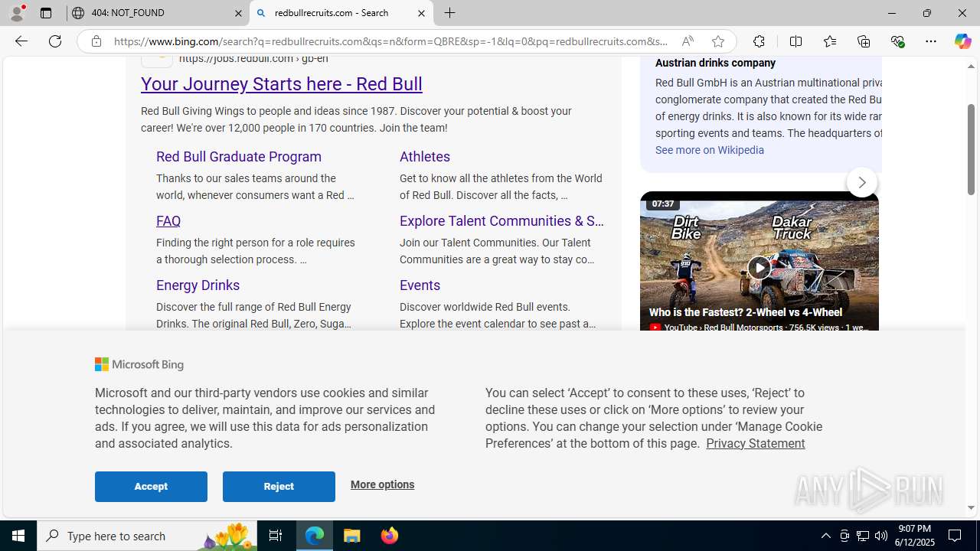Click the Microsoft Bing logo in banner
Screen dimensions: 980x551
(x=139, y=364)
